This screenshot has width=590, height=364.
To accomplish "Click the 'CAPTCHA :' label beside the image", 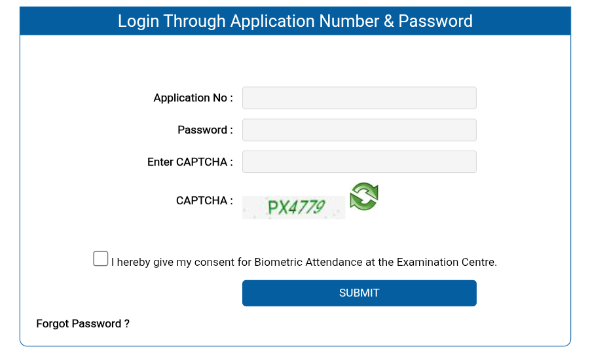I will pyautogui.click(x=204, y=201).
